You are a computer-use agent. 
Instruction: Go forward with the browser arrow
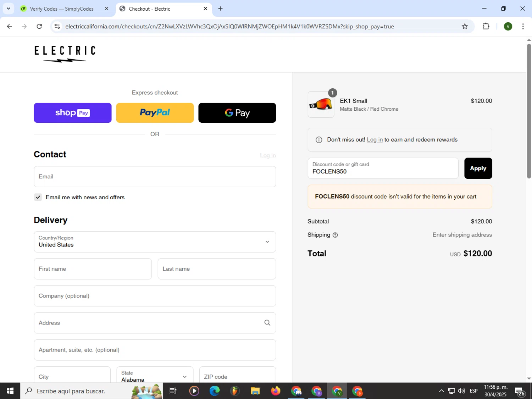(24, 26)
